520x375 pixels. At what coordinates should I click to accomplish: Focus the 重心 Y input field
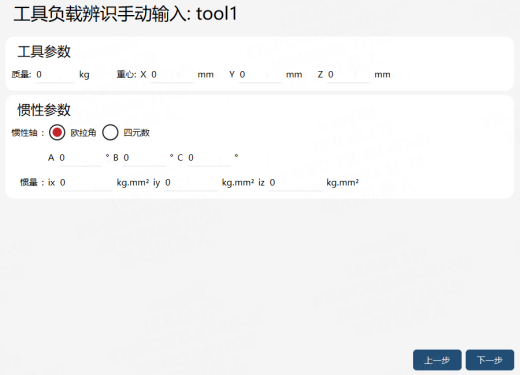[x=260, y=75]
